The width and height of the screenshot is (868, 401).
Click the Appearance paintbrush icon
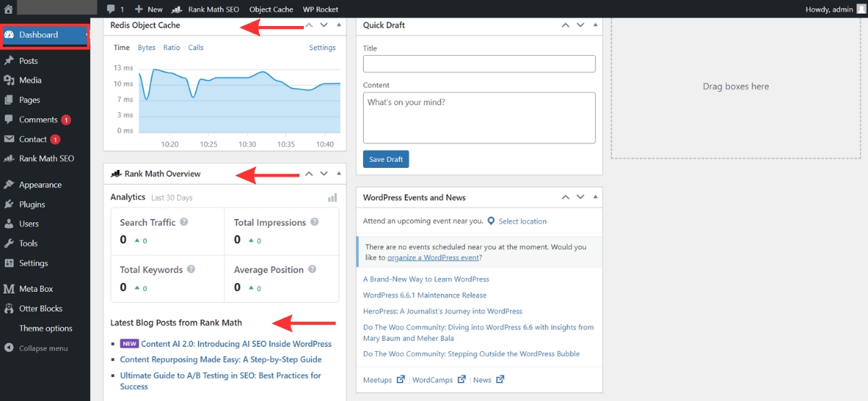[9, 185]
